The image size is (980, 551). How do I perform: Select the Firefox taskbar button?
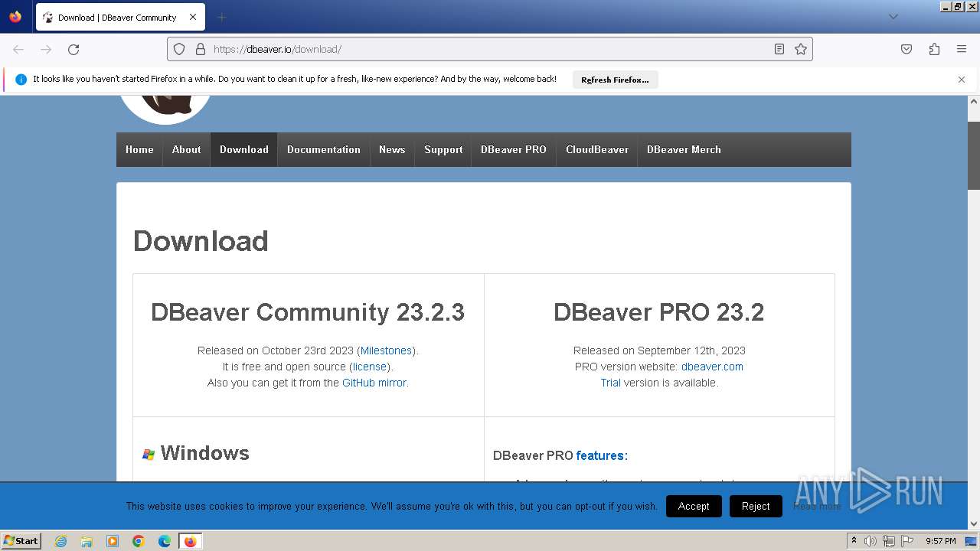tap(190, 541)
